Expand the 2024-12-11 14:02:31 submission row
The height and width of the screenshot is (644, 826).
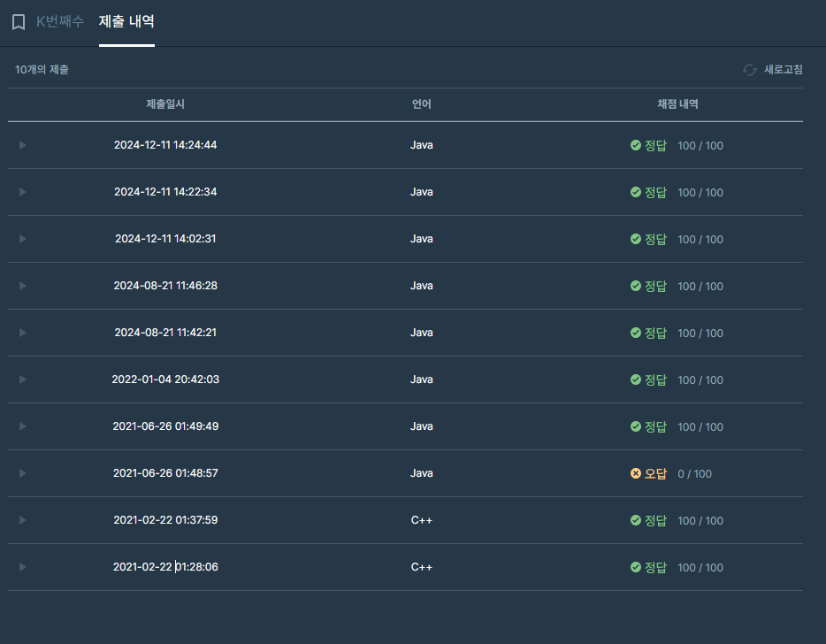click(x=23, y=239)
